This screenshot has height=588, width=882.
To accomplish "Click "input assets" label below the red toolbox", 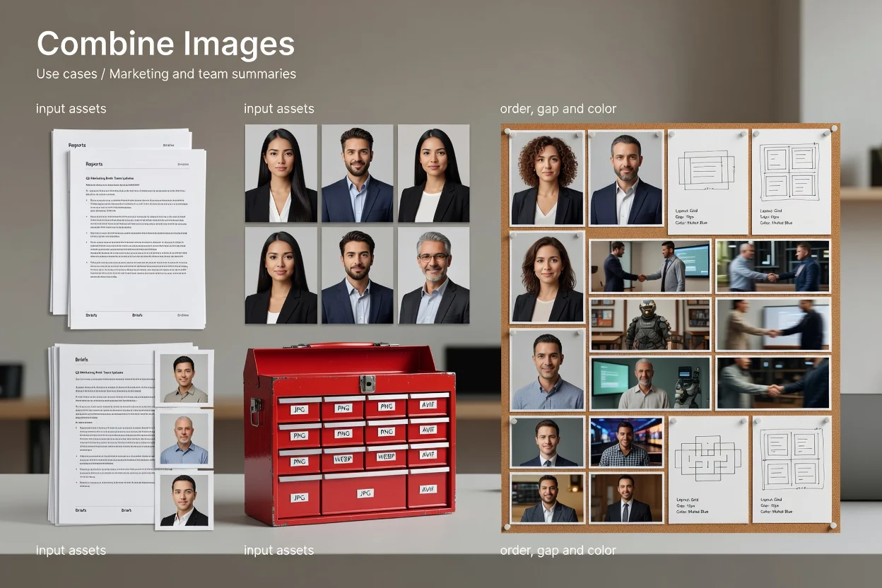I will (x=279, y=550).
